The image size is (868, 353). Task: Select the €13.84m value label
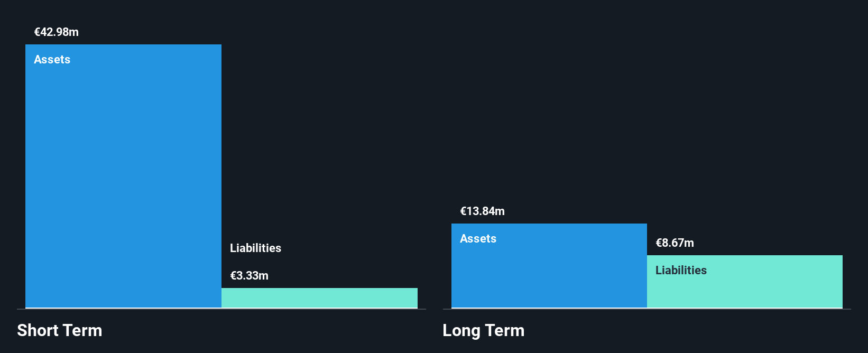(482, 211)
